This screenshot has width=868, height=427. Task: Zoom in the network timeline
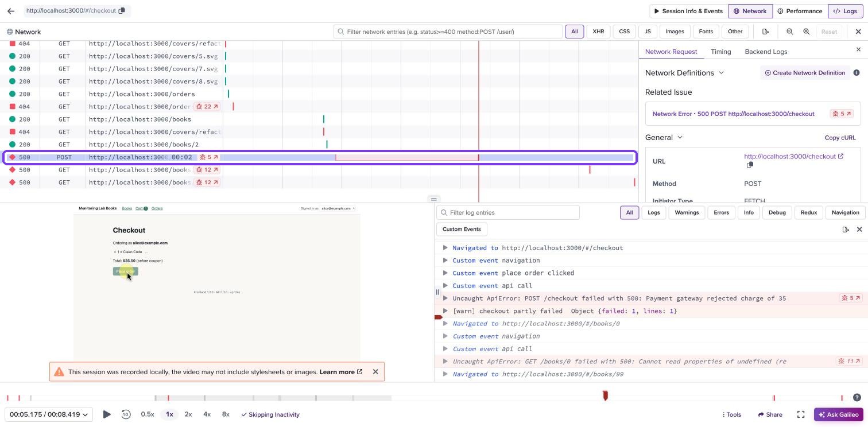click(x=807, y=32)
